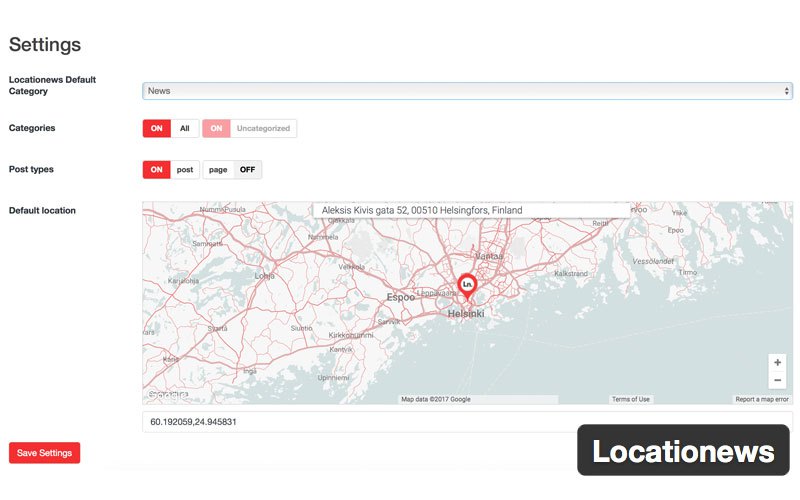Open the map Terms of Use link
The height and width of the screenshot is (500, 800).
(631, 399)
